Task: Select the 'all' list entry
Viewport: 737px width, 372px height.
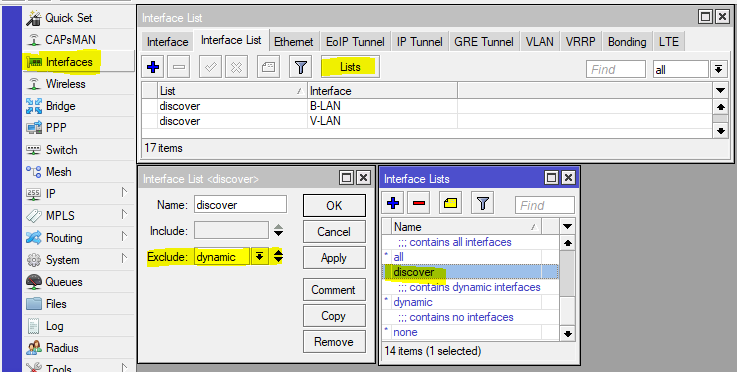Action: pos(470,257)
